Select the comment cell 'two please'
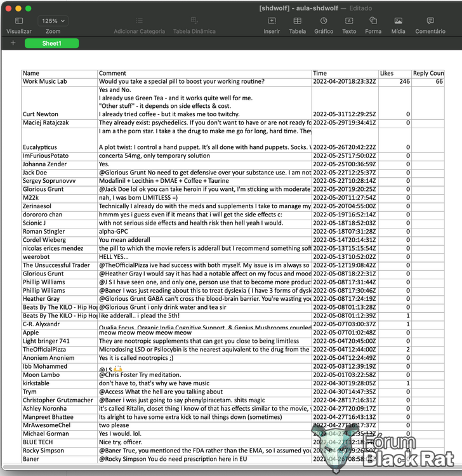This screenshot has height=476, width=462. coord(204,426)
